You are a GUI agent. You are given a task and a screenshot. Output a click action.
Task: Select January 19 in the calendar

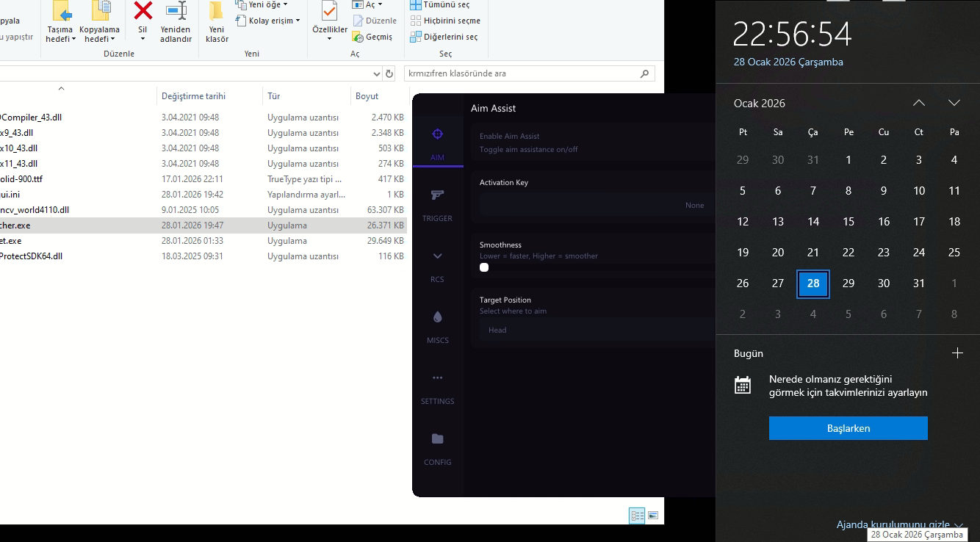click(743, 253)
